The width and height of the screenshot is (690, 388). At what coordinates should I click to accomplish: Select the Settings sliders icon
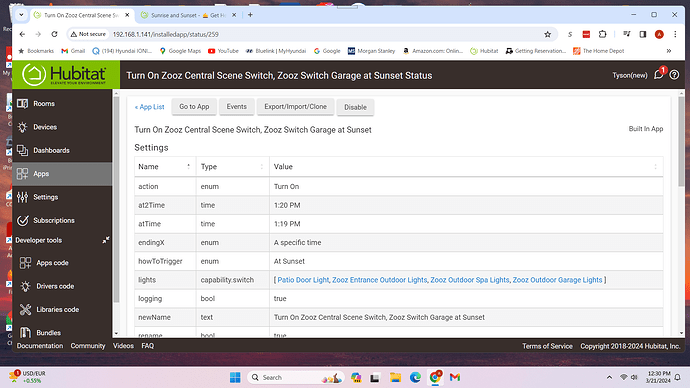pos(22,197)
